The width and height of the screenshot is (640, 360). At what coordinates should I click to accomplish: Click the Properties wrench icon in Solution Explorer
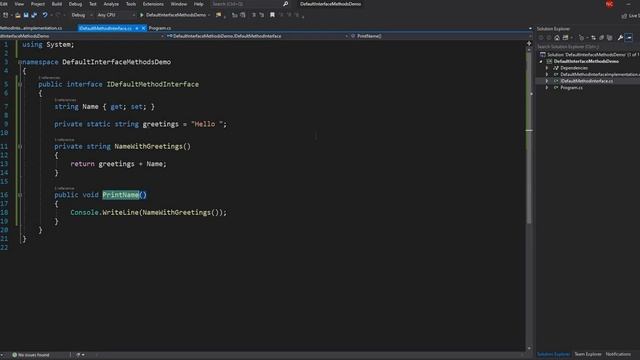click(620, 38)
